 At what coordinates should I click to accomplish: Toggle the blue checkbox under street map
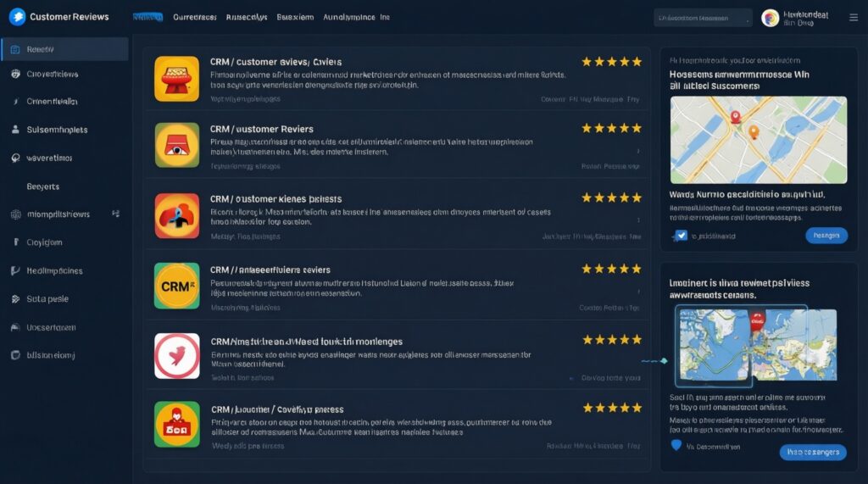point(682,236)
